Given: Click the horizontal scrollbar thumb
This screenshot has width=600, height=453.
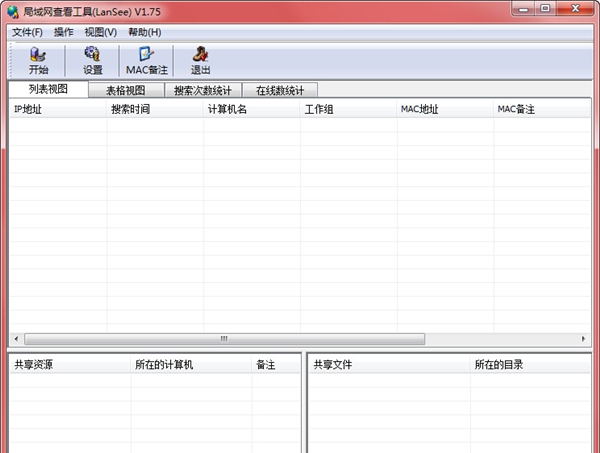Looking at the screenshot, I should tap(225, 339).
